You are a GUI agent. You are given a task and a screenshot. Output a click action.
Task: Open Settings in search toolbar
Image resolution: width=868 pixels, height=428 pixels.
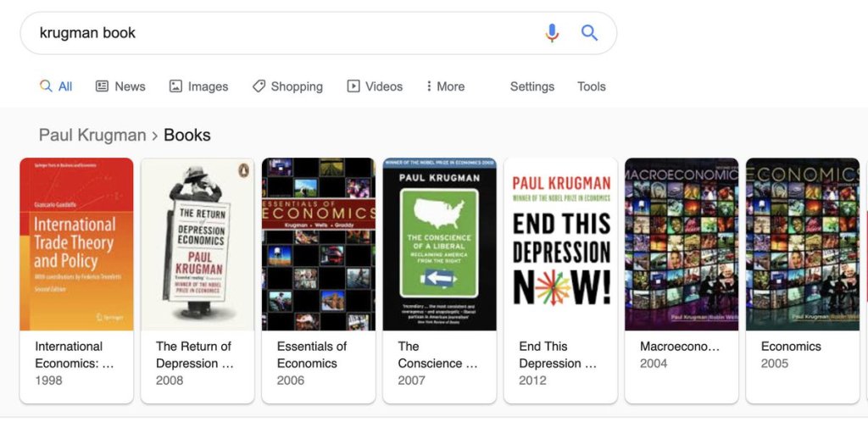click(x=531, y=86)
